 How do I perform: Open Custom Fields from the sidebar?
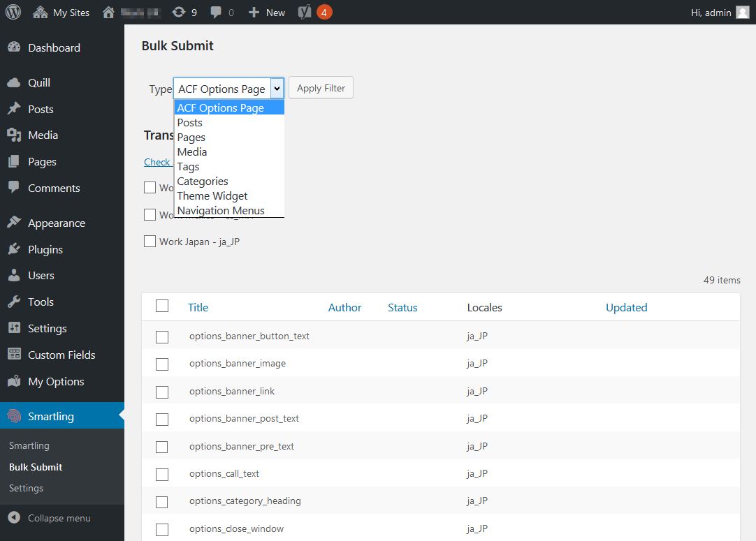(x=61, y=355)
